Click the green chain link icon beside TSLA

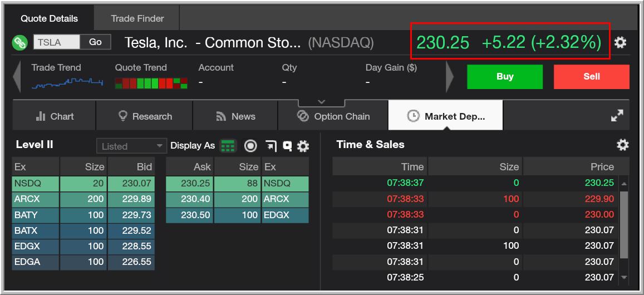click(19, 43)
